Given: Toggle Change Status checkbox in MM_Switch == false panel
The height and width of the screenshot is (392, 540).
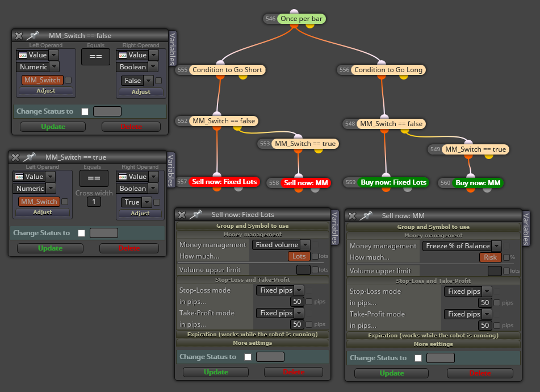Looking at the screenshot, I should (x=85, y=111).
